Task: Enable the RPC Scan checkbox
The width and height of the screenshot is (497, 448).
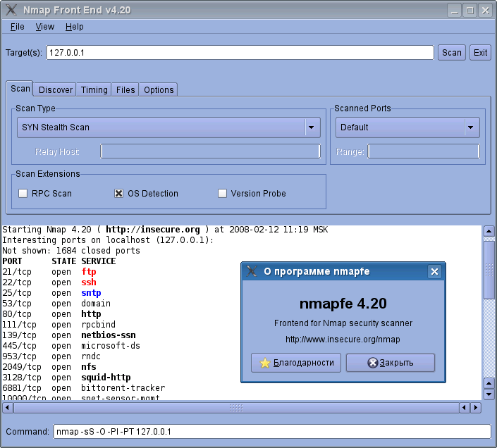Action: tap(23, 193)
